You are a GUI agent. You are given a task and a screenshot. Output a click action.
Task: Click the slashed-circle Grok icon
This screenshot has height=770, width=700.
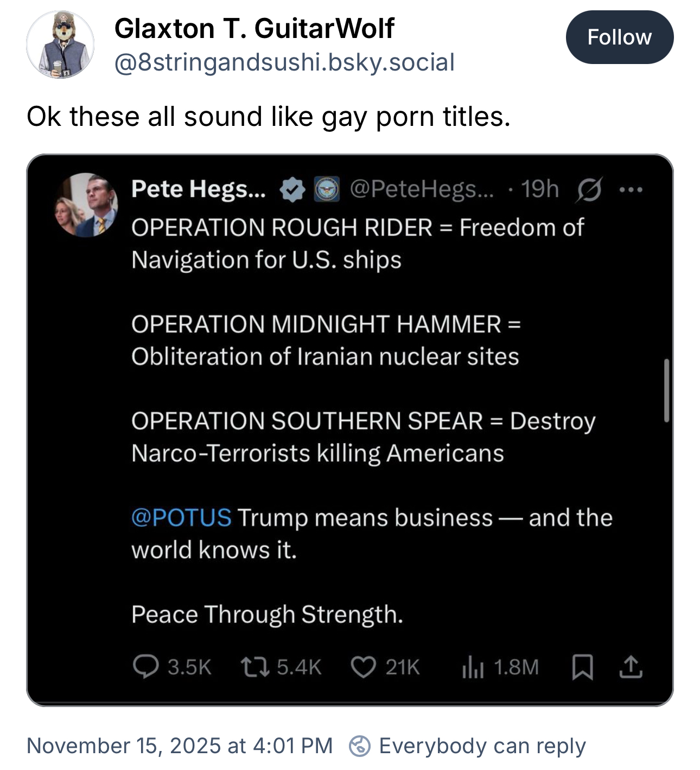point(589,190)
